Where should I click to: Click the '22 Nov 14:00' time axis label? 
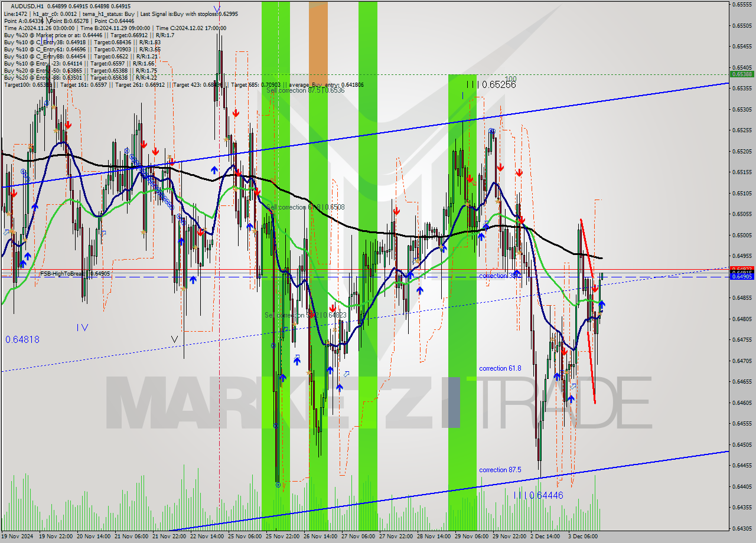[207, 537]
